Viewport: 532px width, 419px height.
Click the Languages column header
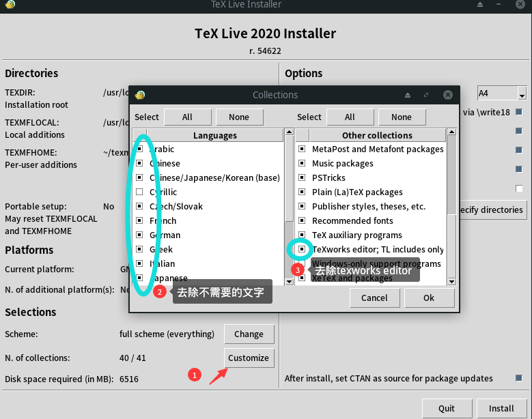click(215, 135)
